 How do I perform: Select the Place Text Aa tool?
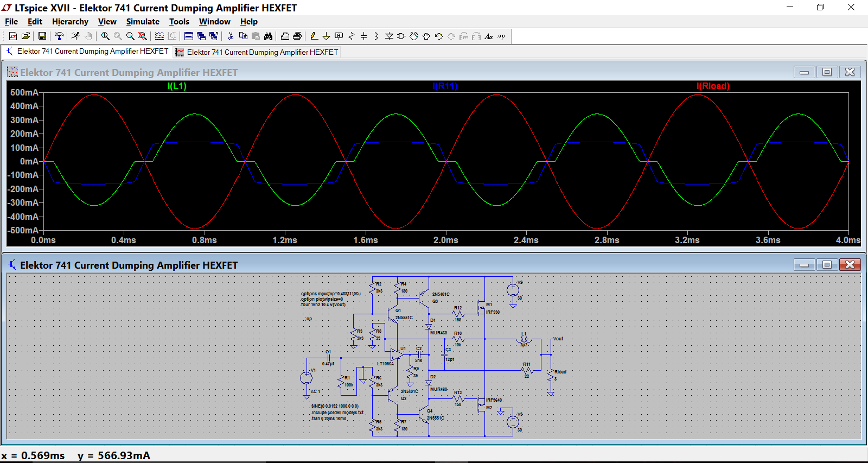(x=489, y=36)
